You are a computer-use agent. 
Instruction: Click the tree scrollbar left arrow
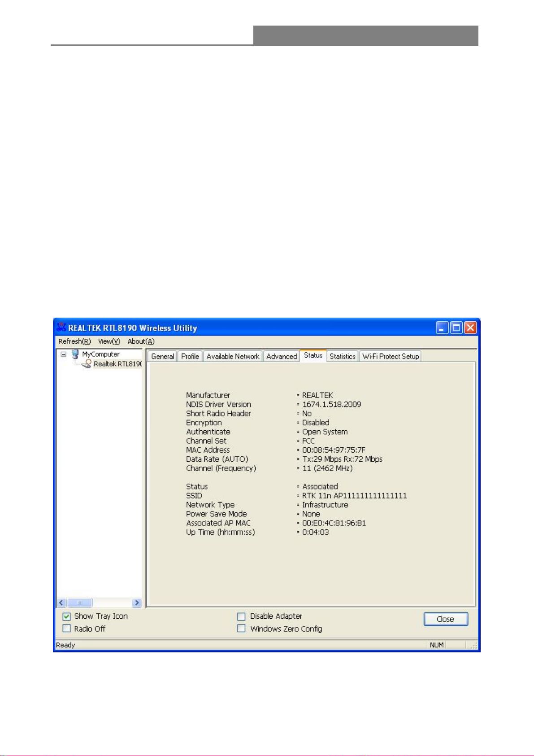[x=62, y=603]
